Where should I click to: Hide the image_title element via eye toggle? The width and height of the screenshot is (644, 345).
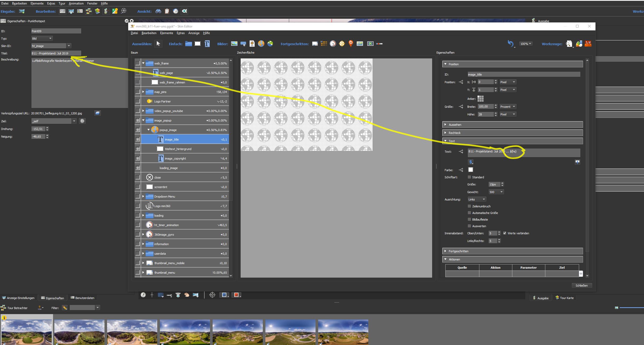click(137, 139)
